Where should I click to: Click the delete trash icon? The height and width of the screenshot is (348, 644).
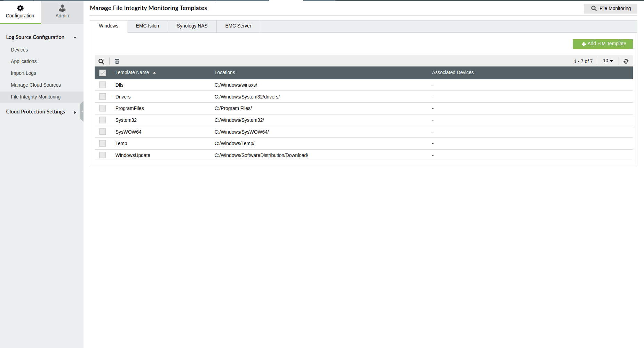(117, 61)
